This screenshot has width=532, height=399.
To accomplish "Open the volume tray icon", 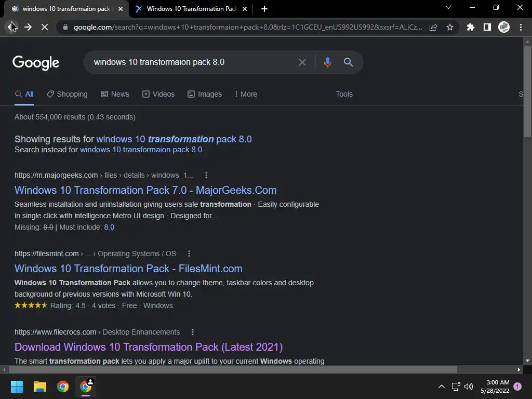I will coord(469,387).
